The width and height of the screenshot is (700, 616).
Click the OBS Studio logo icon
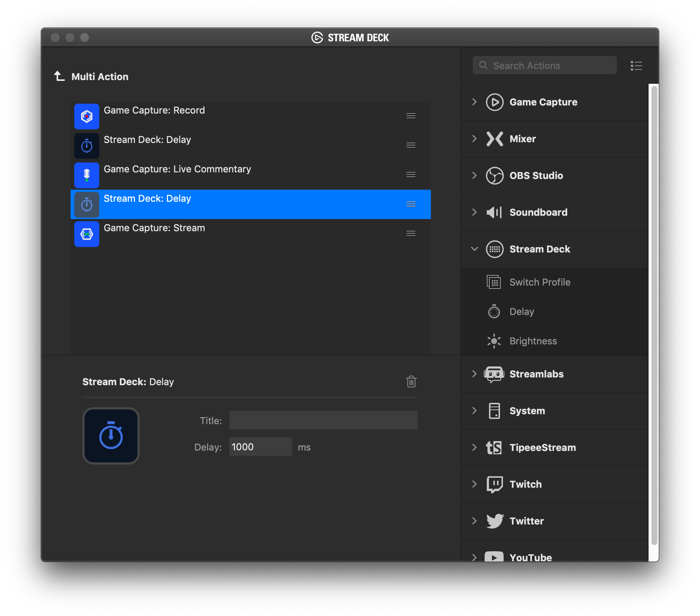494,176
